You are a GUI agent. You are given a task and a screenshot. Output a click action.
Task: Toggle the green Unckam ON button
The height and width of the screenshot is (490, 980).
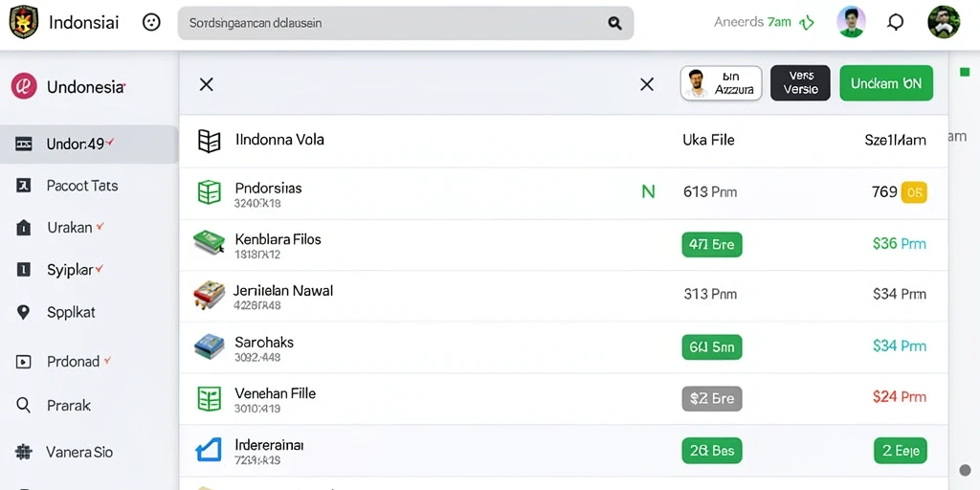(x=886, y=83)
